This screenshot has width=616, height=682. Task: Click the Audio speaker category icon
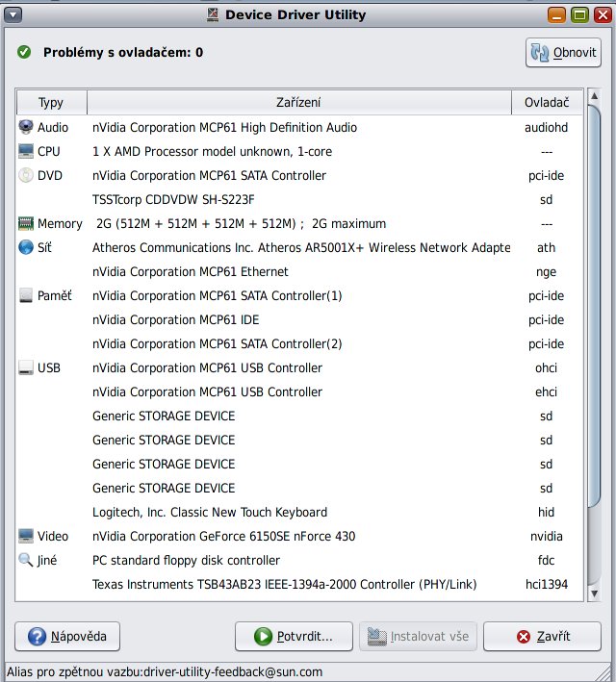click(x=26, y=127)
